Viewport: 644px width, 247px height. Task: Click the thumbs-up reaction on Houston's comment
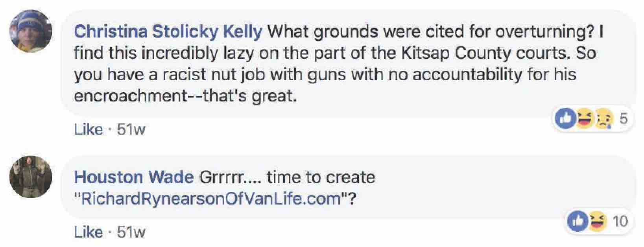(578, 221)
